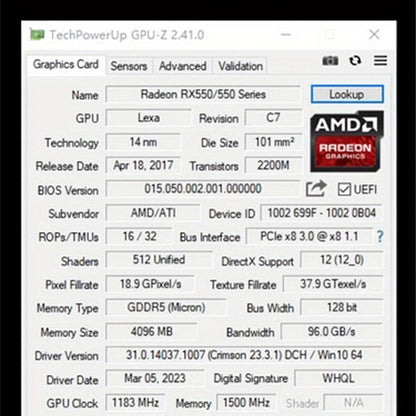Click the GPU field showing Lexa

coord(148,118)
